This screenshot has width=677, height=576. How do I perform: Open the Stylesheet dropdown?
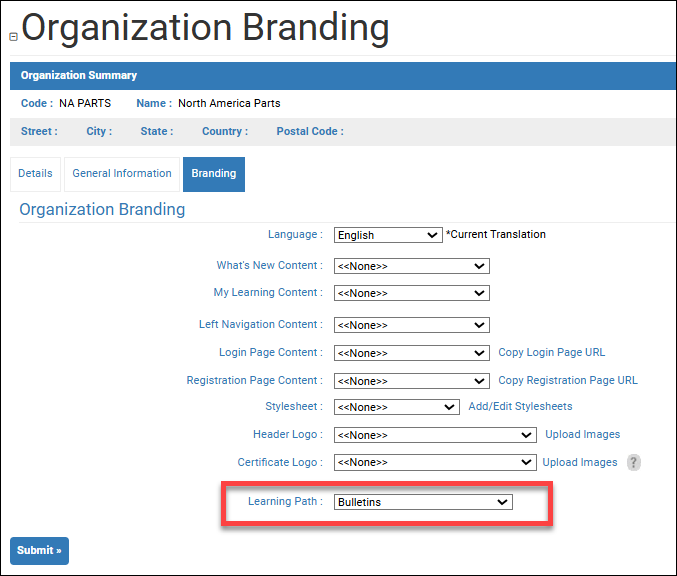(x=396, y=407)
